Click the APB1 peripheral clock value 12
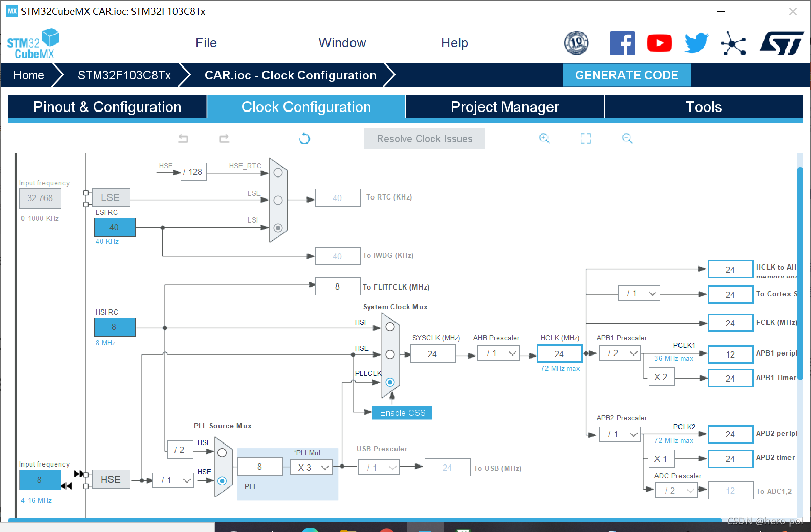This screenshot has height=532, width=811. [x=730, y=354]
